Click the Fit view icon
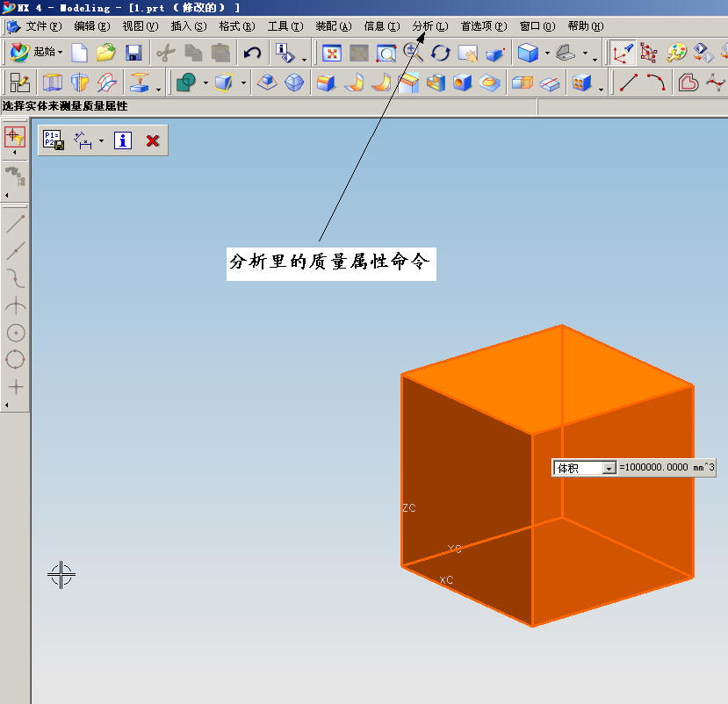 click(332, 54)
